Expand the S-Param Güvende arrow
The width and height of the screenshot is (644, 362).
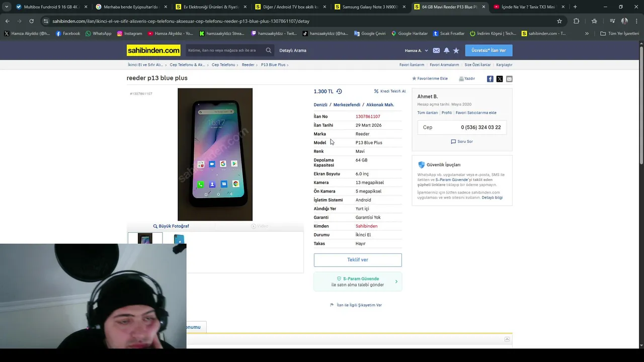(x=396, y=282)
